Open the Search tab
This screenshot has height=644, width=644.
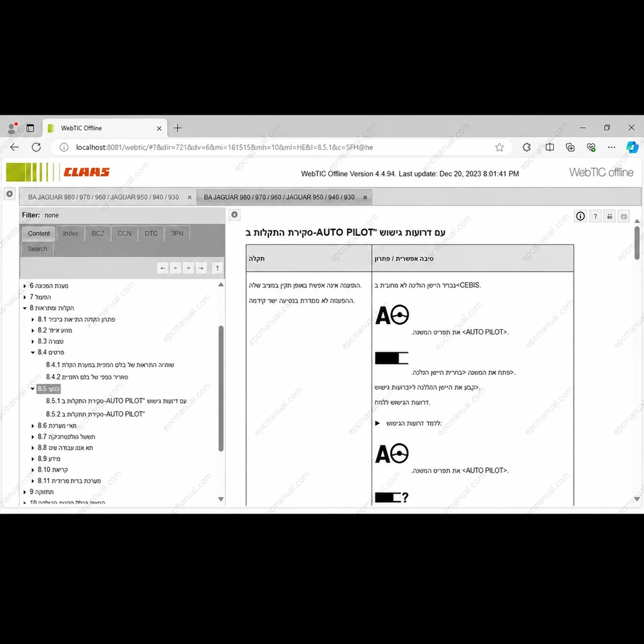(37, 249)
